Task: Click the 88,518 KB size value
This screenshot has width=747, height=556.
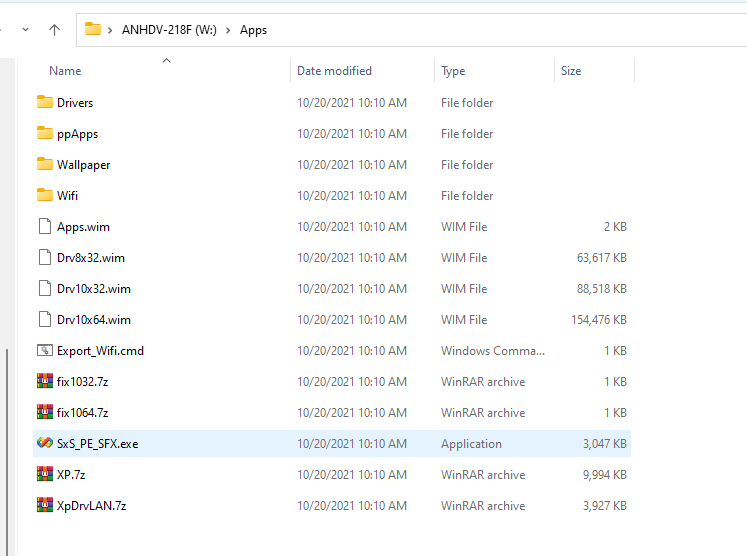Action: tap(602, 289)
